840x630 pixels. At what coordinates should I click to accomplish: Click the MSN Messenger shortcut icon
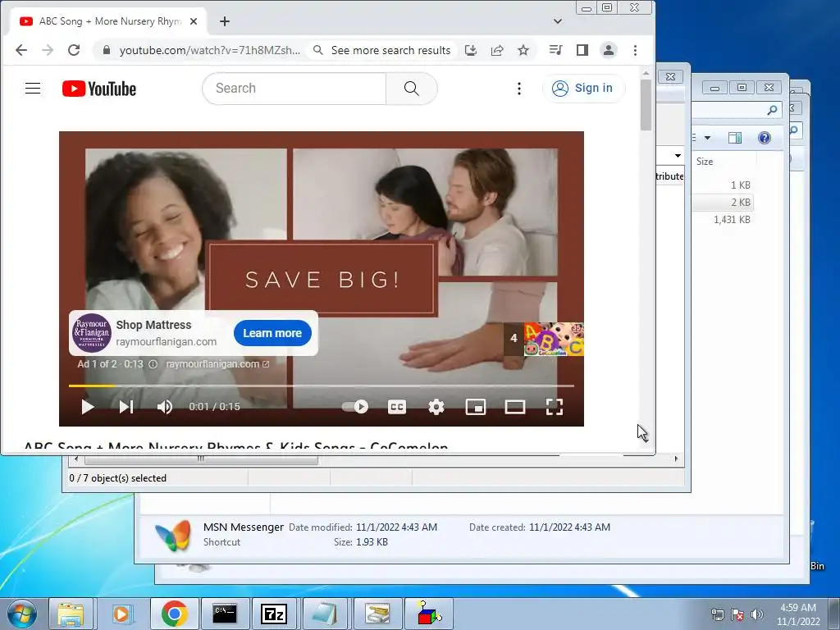click(172, 535)
